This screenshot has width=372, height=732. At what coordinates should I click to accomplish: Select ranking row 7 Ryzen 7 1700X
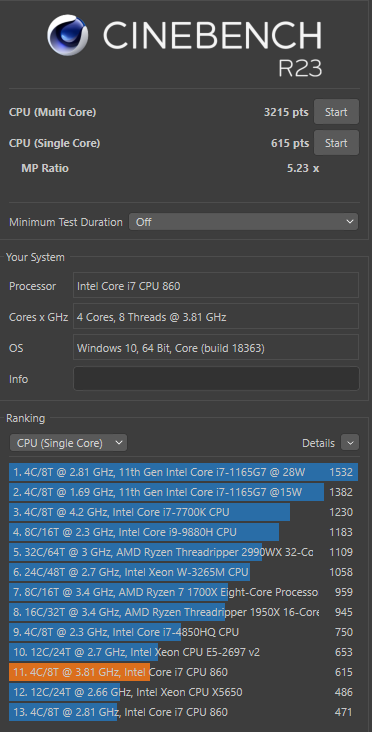pos(183,592)
